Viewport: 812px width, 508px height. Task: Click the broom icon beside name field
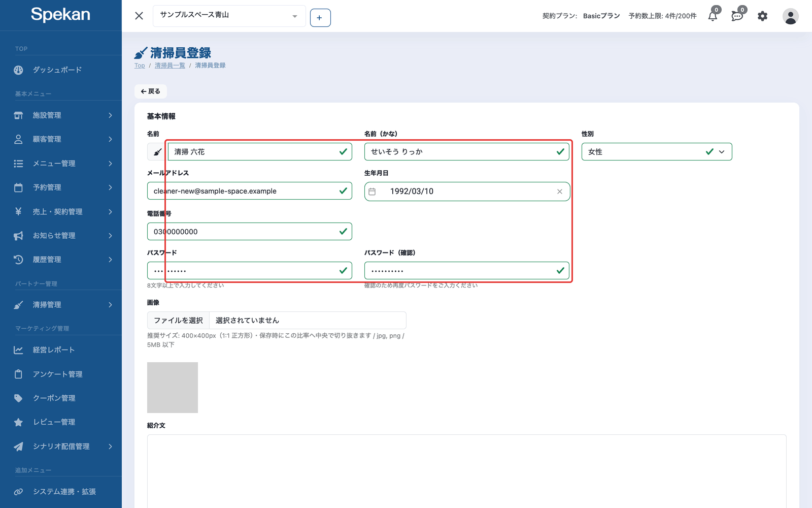click(x=157, y=152)
